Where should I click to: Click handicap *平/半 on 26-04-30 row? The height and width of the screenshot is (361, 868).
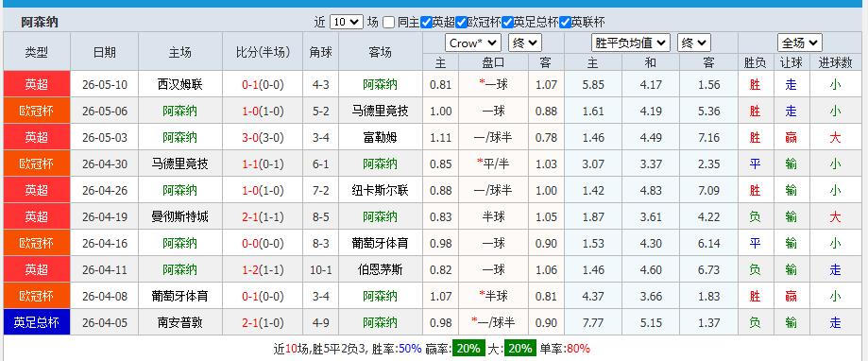[x=493, y=163]
